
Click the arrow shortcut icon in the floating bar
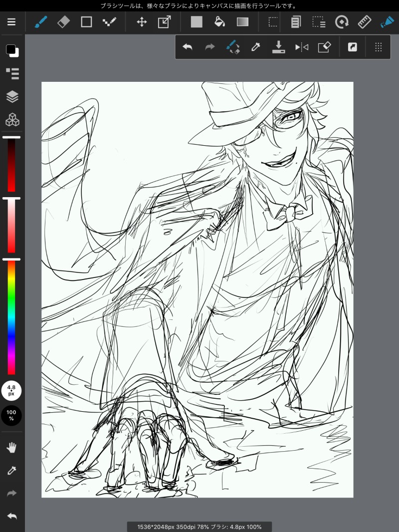tap(353, 47)
